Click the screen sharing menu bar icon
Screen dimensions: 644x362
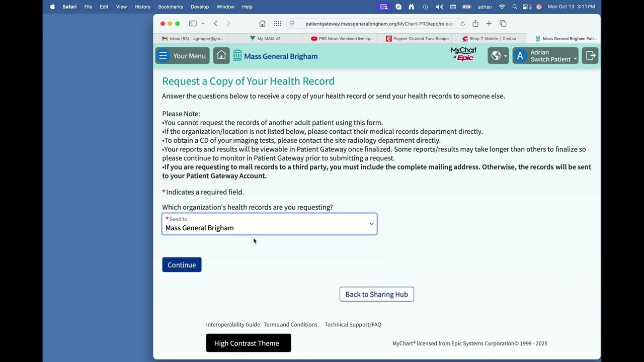pos(384,7)
